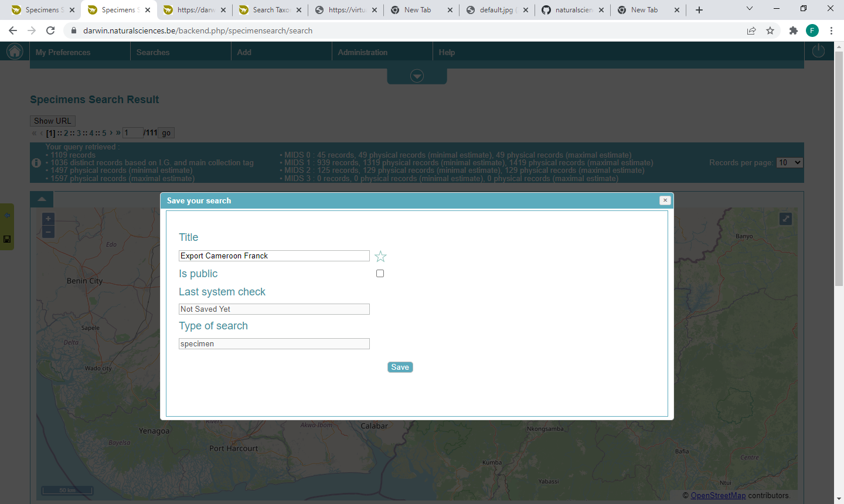The width and height of the screenshot is (844, 504).
Task: Click the home icon in the navigation bar
Action: click(x=15, y=52)
